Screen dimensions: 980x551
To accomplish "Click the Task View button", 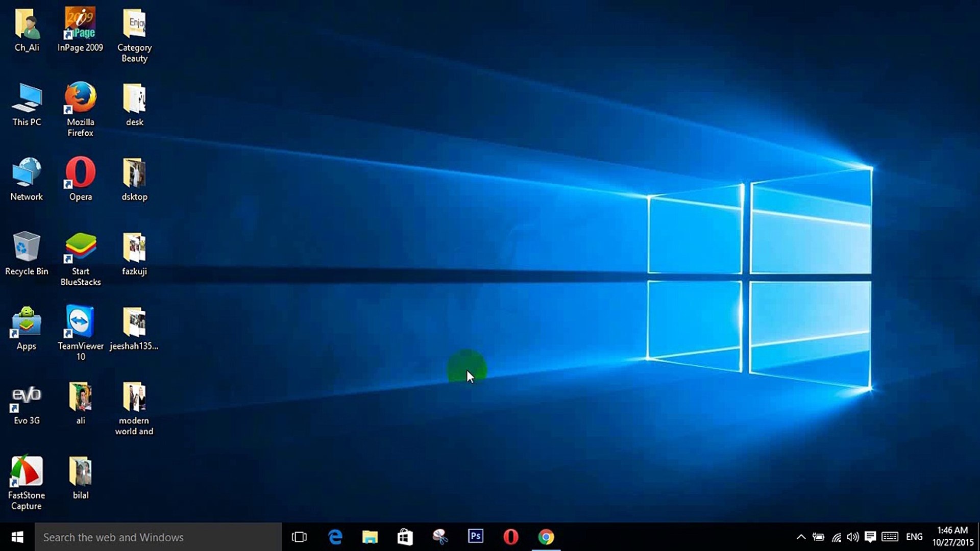I will tap(299, 537).
